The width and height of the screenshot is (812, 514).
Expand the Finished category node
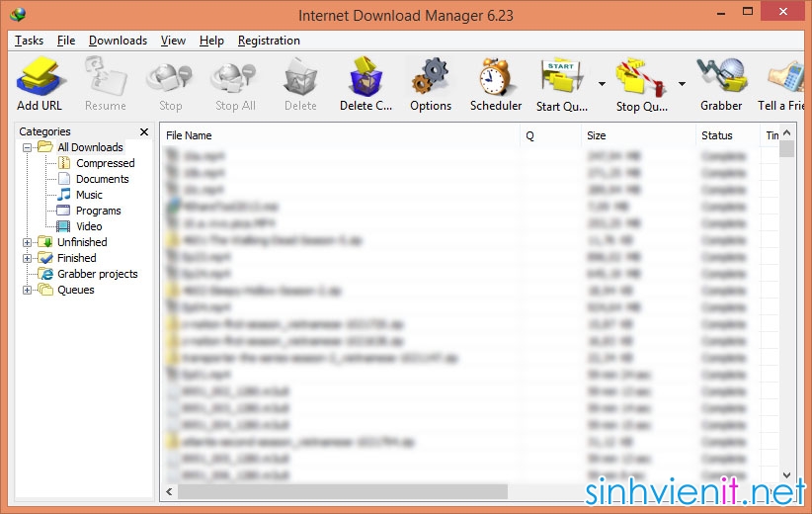click(28, 258)
